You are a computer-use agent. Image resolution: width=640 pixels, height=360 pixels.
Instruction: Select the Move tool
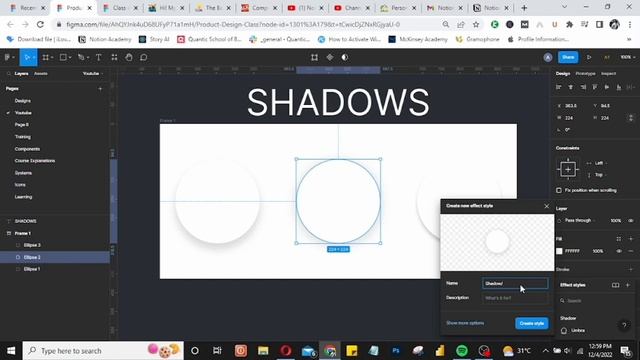point(27,58)
